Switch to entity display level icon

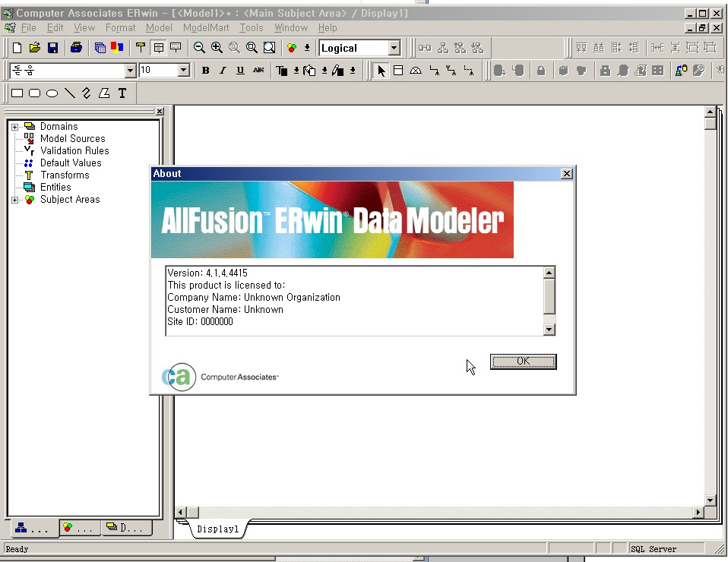point(141,48)
